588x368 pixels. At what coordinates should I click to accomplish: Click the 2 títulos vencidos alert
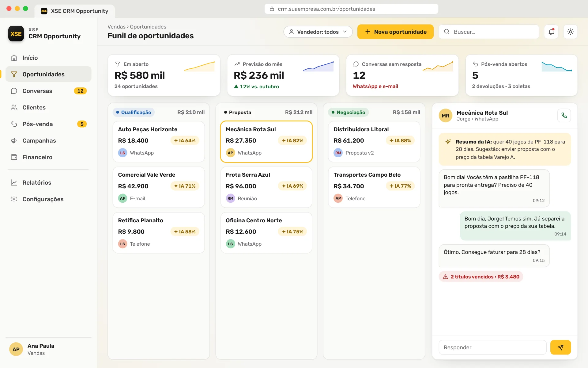click(x=481, y=277)
